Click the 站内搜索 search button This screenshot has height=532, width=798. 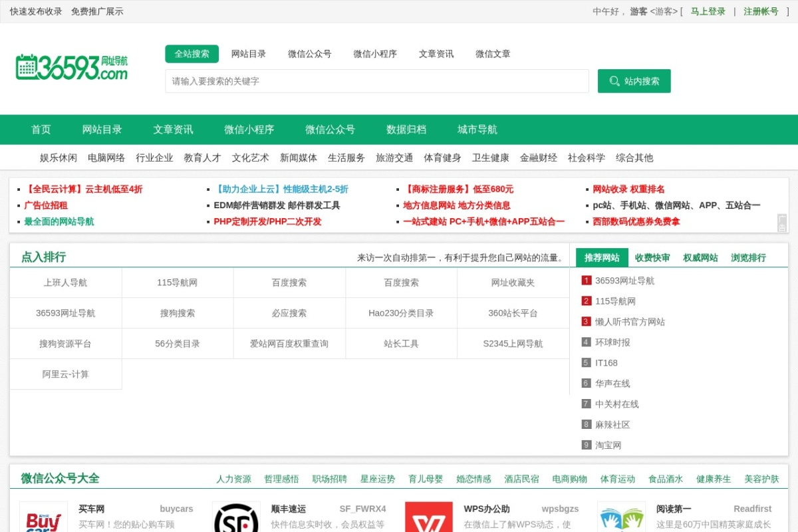click(634, 81)
